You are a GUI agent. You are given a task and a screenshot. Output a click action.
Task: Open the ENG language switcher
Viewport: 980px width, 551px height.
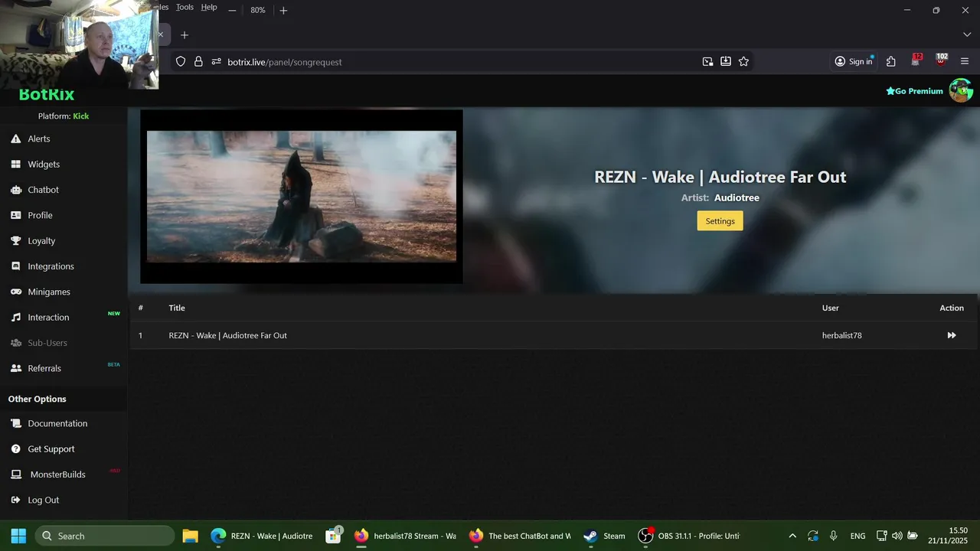(857, 536)
